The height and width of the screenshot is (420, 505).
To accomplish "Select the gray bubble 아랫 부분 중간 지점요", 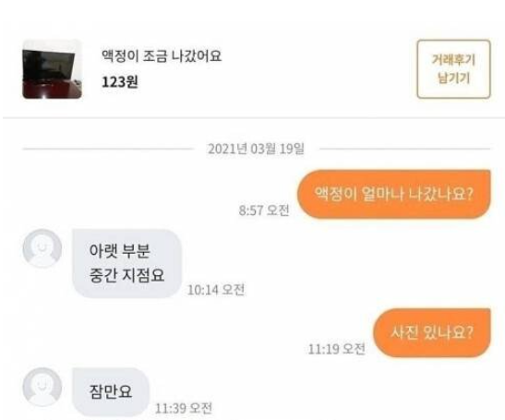I will [x=126, y=263].
